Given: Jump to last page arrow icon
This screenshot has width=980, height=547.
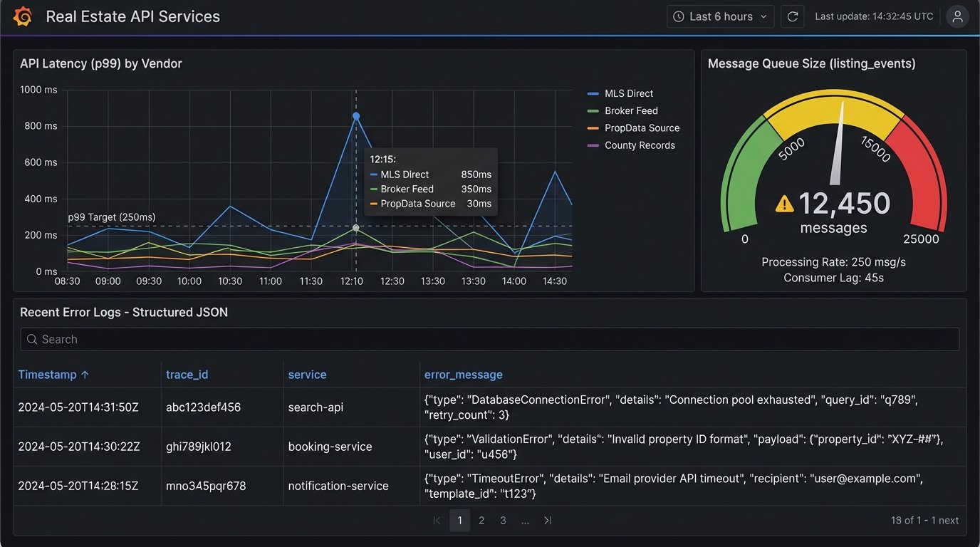Looking at the screenshot, I should point(548,521).
